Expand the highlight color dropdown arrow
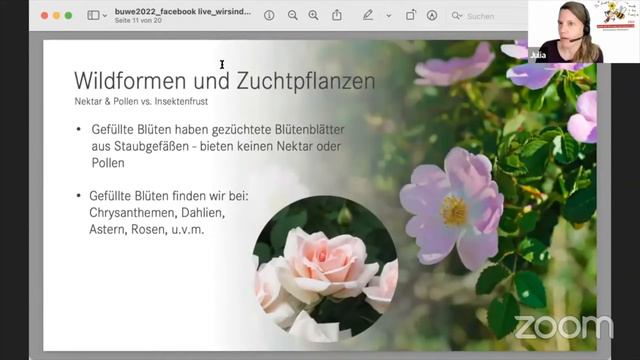 [389, 16]
